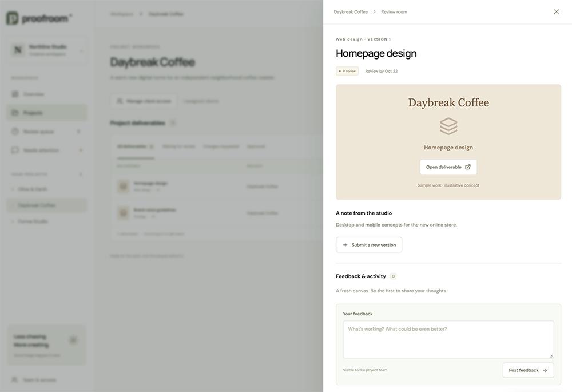Click the arrow icon in Post feedback
The width and height of the screenshot is (572, 392).
click(x=545, y=370)
